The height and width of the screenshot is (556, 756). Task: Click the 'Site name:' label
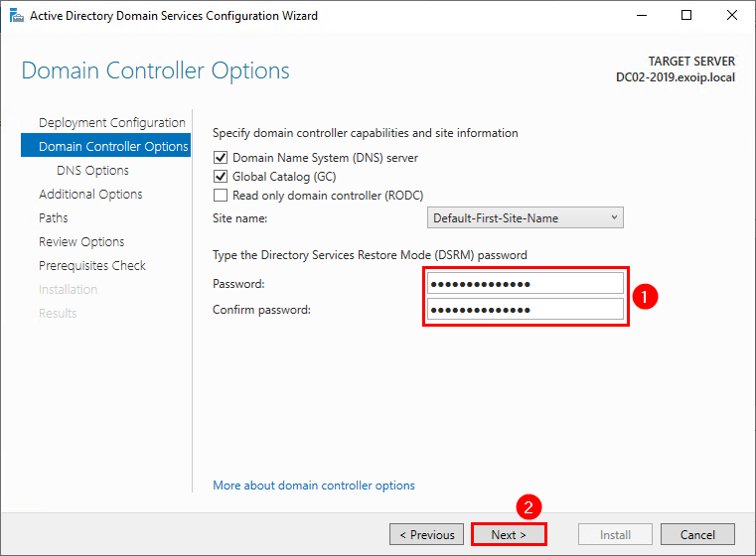point(239,218)
